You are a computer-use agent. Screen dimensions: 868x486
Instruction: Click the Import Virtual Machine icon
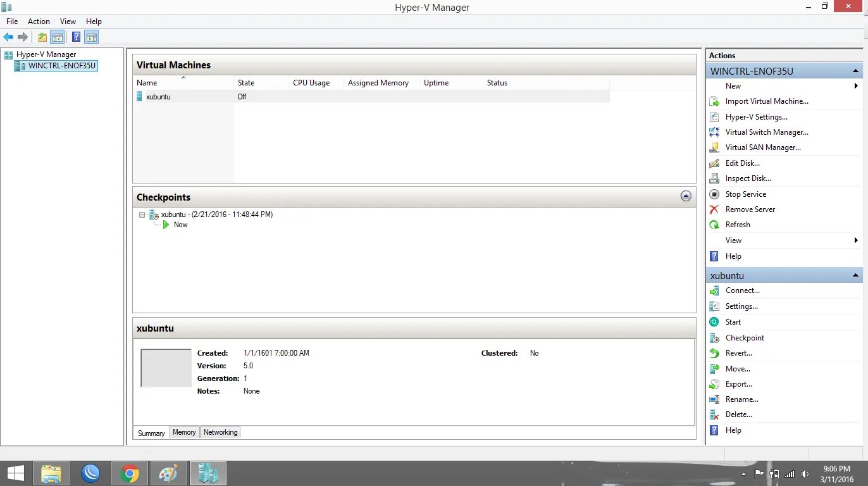point(714,101)
